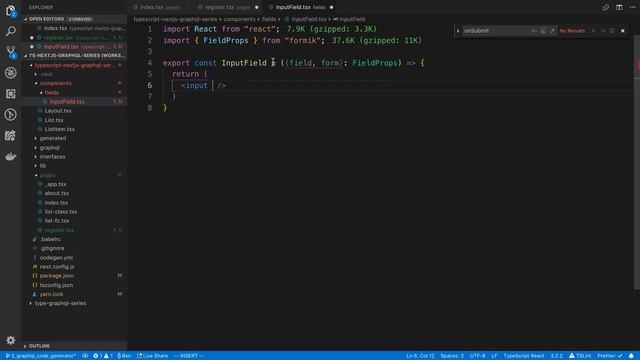Image resolution: width=640 pixels, height=360 pixels.
Task: Click the git branch in status bar
Action: coord(40,356)
